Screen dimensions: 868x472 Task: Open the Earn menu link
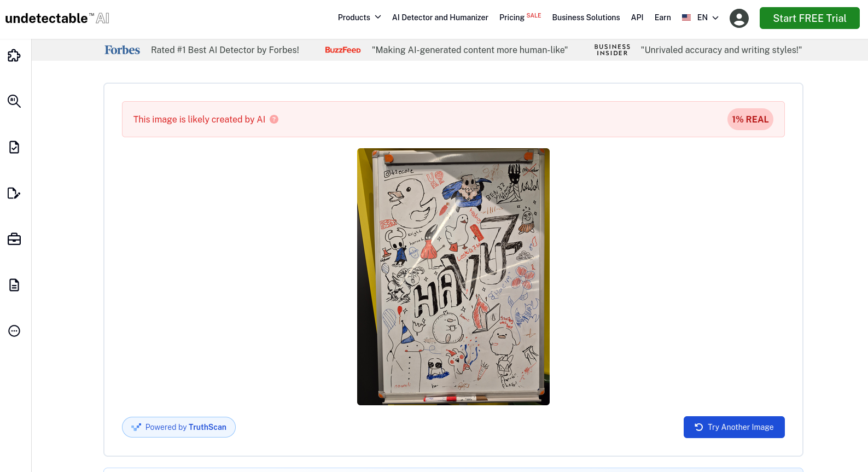(663, 18)
